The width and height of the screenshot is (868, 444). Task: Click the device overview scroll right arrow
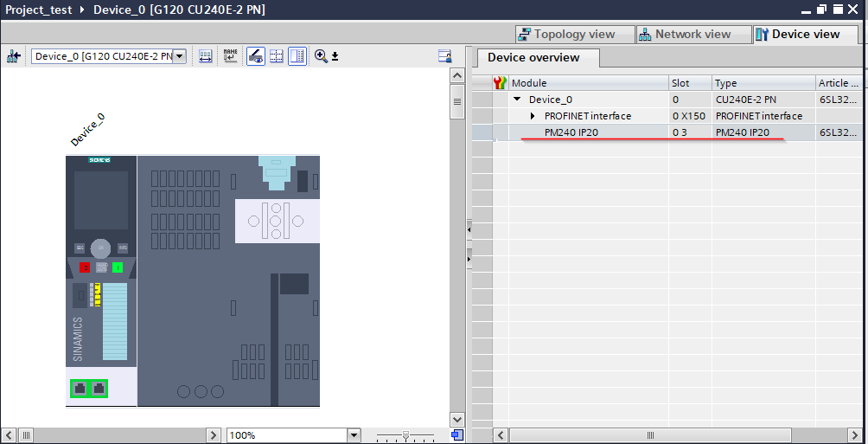pos(854,435)
